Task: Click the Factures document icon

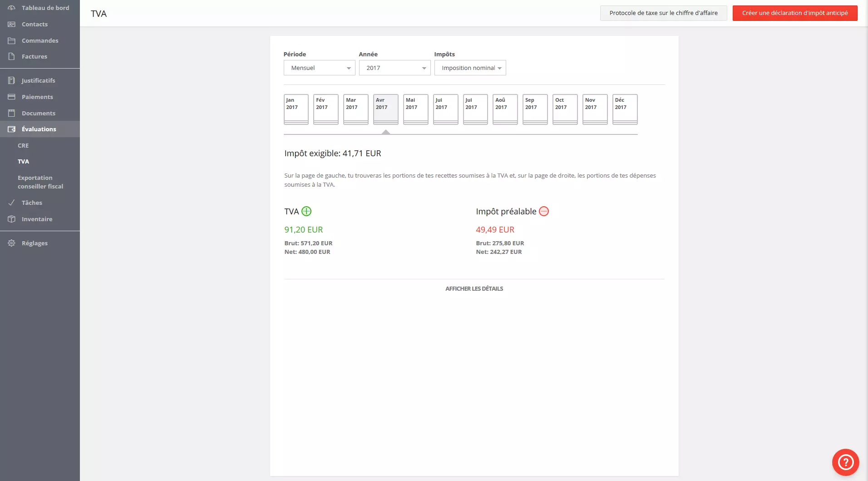Action: click(12, 56)
